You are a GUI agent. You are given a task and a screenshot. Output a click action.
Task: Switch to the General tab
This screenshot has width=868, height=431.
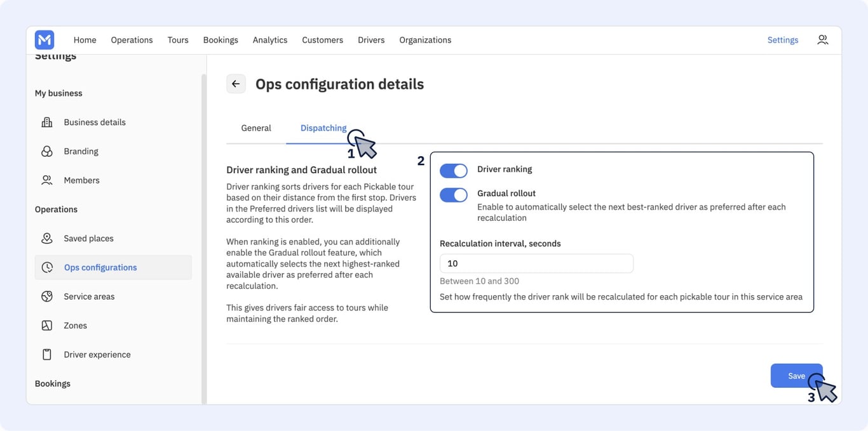click(256, 128)
